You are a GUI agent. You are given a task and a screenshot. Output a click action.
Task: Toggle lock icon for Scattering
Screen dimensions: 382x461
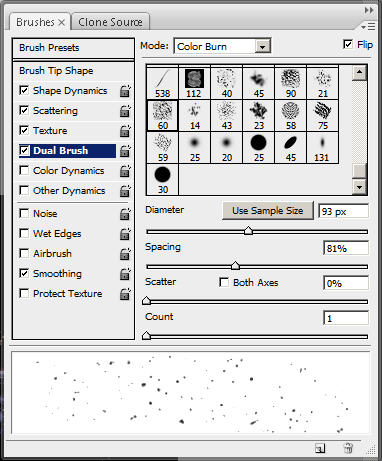pos(125,111)
